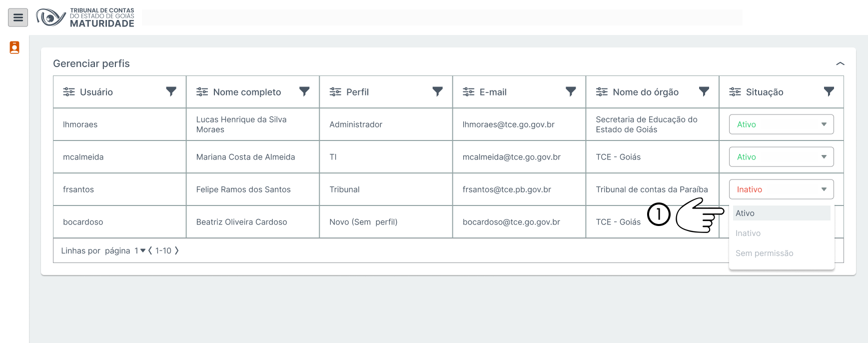Click the orange profile sidebar icon
Viewport: 868px width, 343px height.
coord(14,47)
